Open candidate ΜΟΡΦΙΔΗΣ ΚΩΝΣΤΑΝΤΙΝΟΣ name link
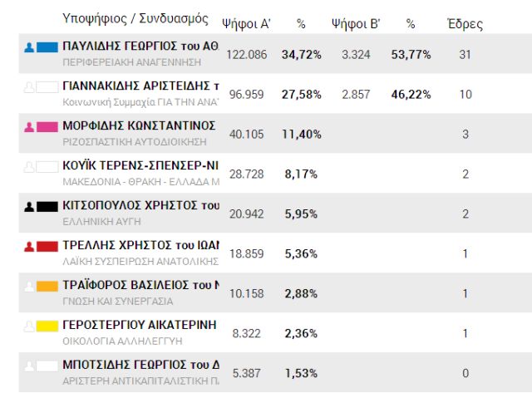Screen dimensions: 532x393 point(139,126)
